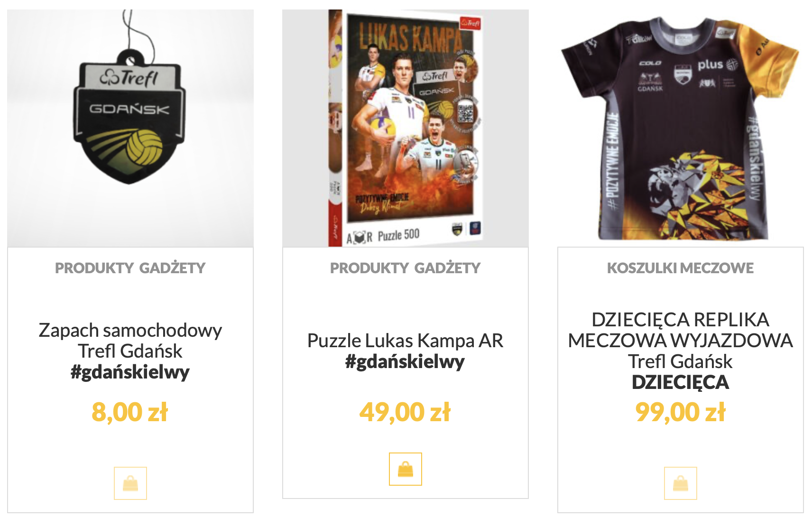Click the 49,00 zł price
The width and height of the screenshot is (812, 517).
(405, 412)
